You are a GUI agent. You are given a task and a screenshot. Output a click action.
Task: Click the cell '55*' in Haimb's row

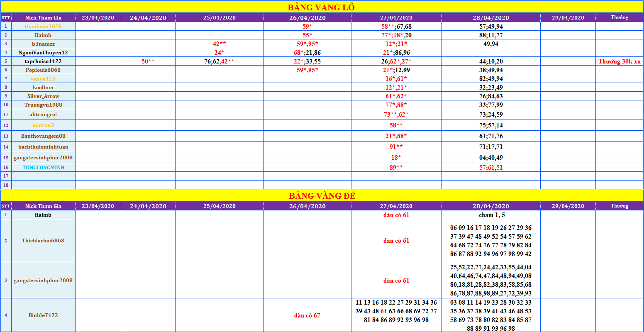(x=307, y=35)
